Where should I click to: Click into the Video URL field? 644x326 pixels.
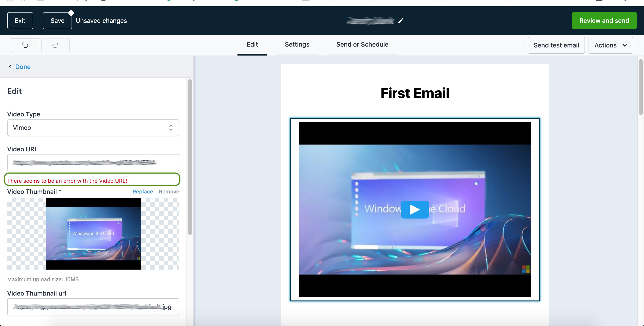coord(93,163)
